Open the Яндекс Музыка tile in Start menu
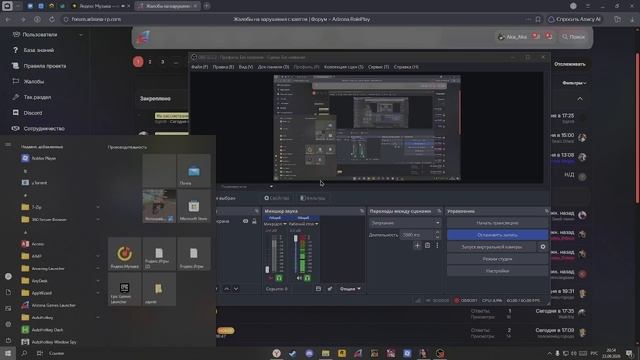Image resolution: width=640 pixels, height=360 pixels. (x=124, y=254)
